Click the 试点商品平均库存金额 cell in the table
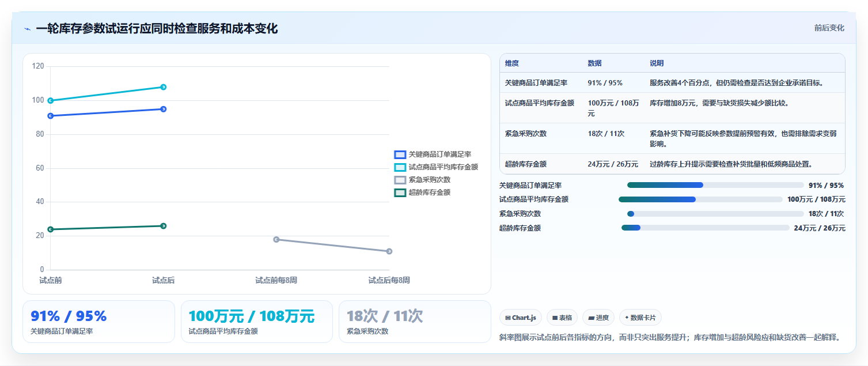 (x=541, y=108)
